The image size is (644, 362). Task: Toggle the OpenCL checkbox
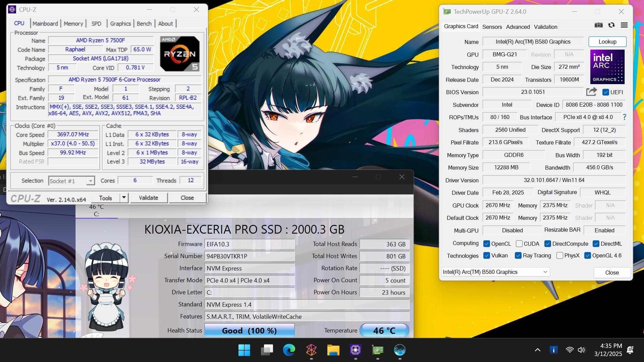click(x=486, y=244)
